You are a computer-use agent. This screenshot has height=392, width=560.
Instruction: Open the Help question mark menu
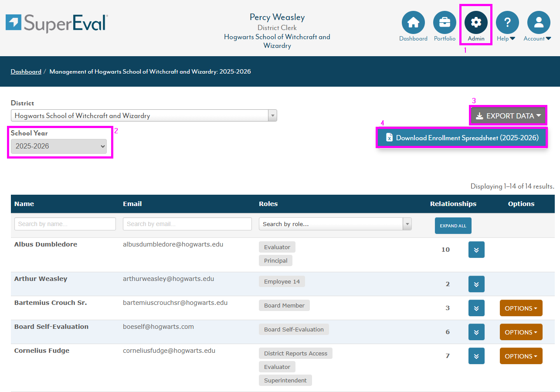[x=507, y=23]
